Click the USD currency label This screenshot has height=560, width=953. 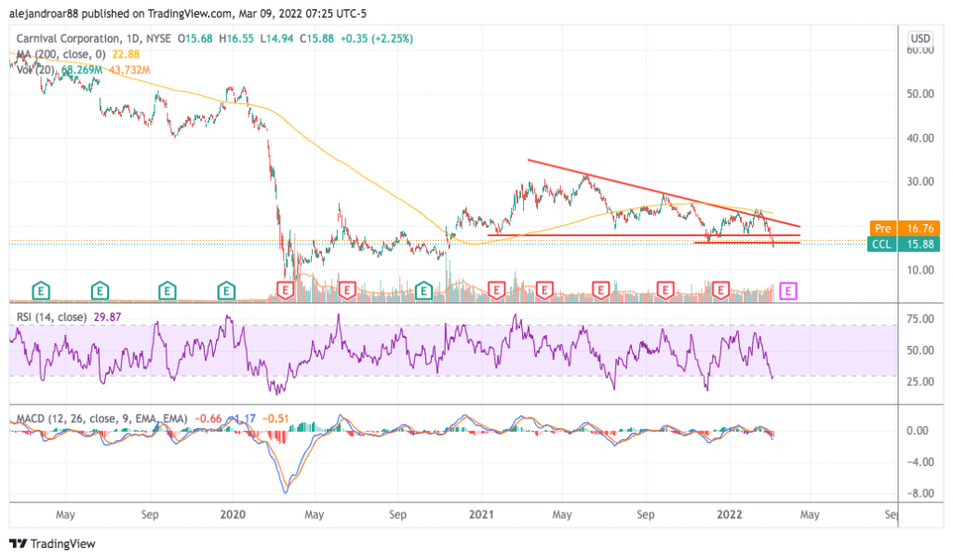point(920,38)
